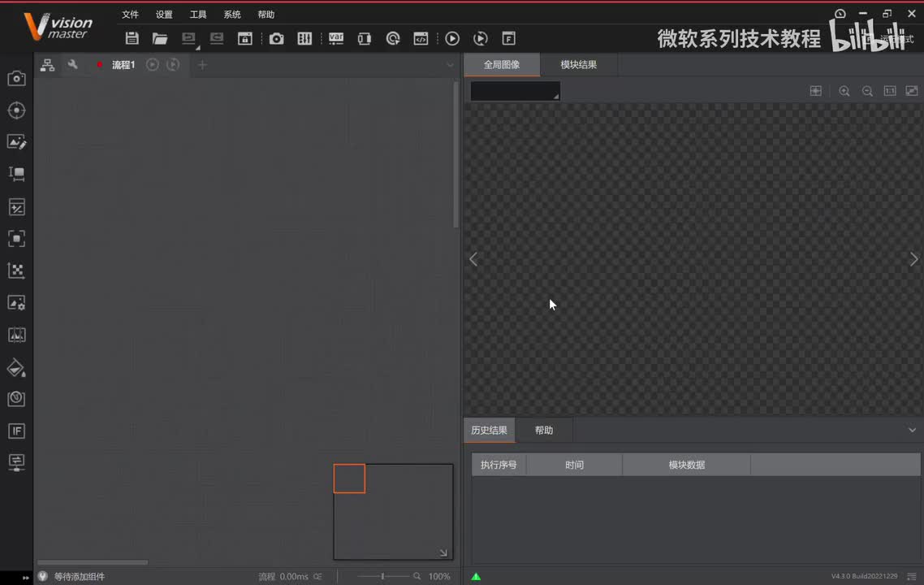Run 流程1 once with its play icon

152,64
